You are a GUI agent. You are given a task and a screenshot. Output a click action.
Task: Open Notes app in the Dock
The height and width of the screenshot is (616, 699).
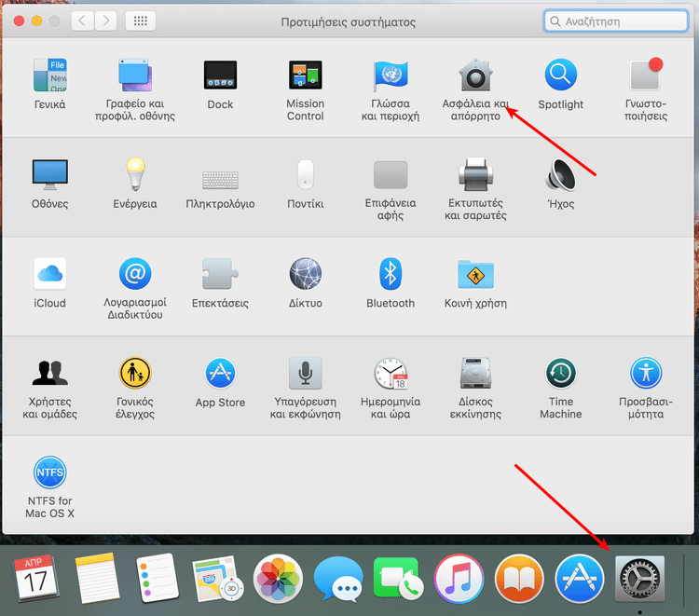point(98,578)
